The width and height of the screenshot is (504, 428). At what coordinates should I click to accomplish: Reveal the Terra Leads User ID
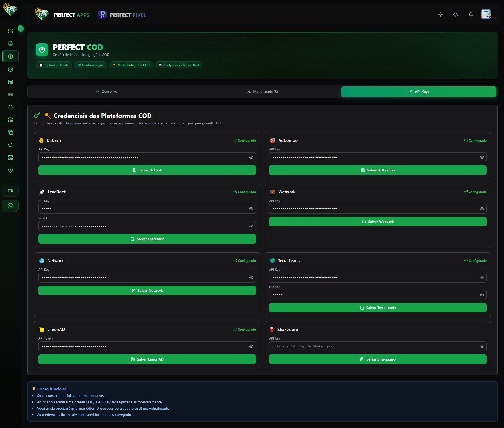pyautogui.click(x=482, y=295)
